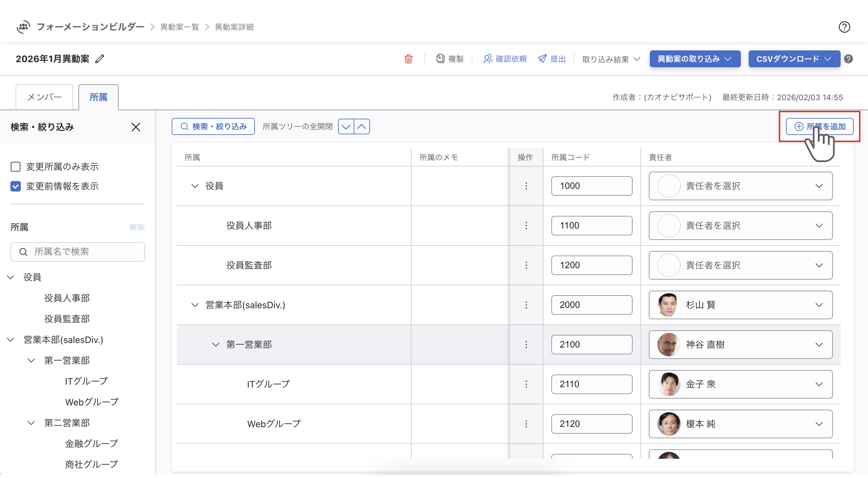Screen dimensions: 868x478
Task: Click the CSVダウンロード button
Action: (x=794, y=59)
